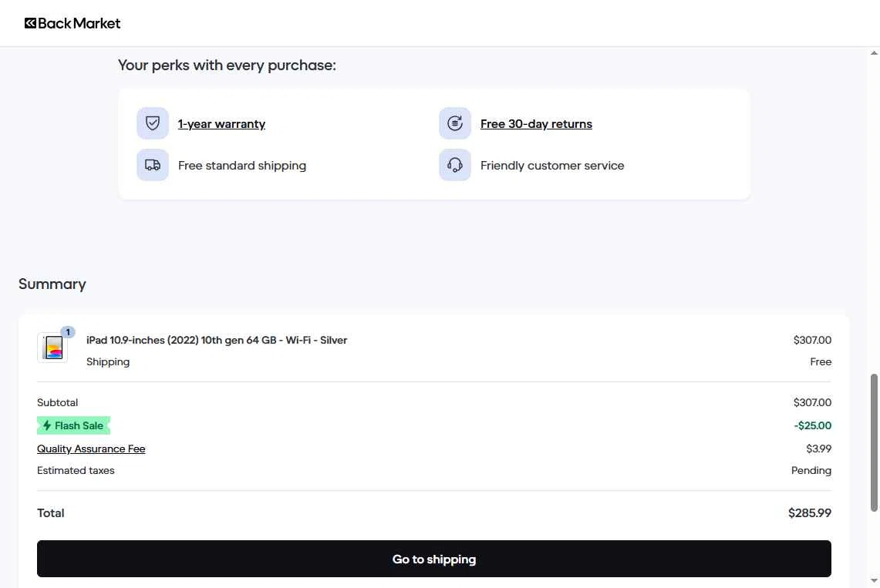Select the Free standard shipping text
This screenshot has height=588, width=880.
click(x=242, y=166)
